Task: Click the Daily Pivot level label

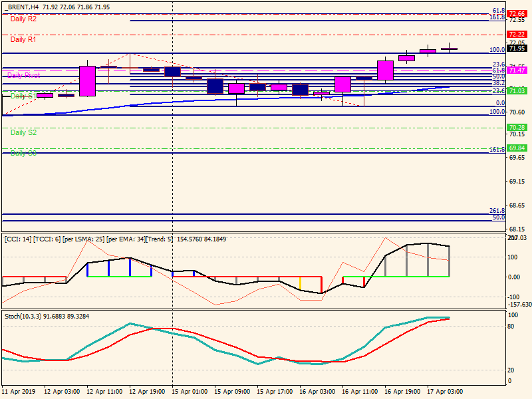Action: point(23,75)
